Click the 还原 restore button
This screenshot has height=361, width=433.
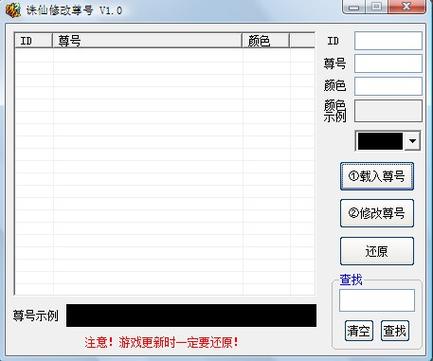point(377,251)
